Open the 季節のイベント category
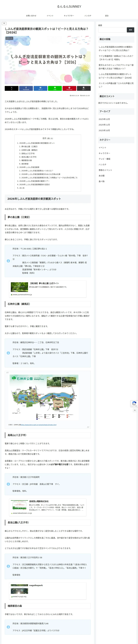The image size is (138, 644). (105, 170)
